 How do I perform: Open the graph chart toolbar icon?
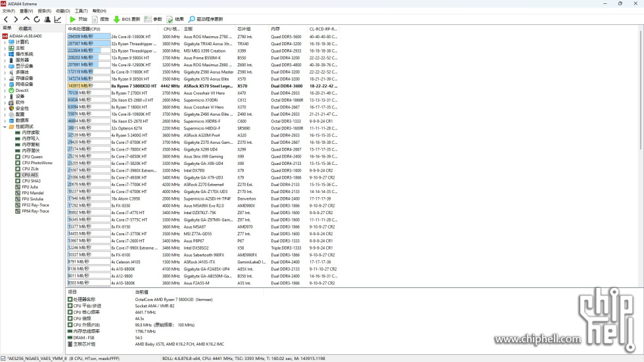pos(58,19)
